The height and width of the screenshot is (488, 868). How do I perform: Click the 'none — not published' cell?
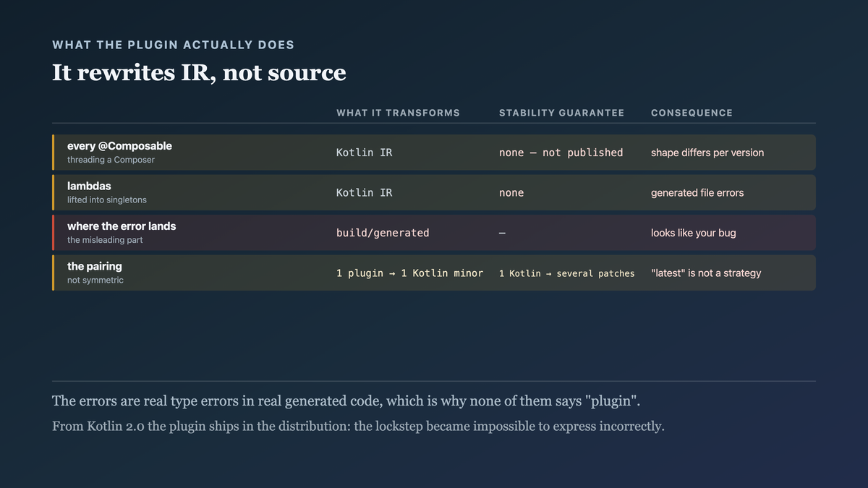click(561, 153)
